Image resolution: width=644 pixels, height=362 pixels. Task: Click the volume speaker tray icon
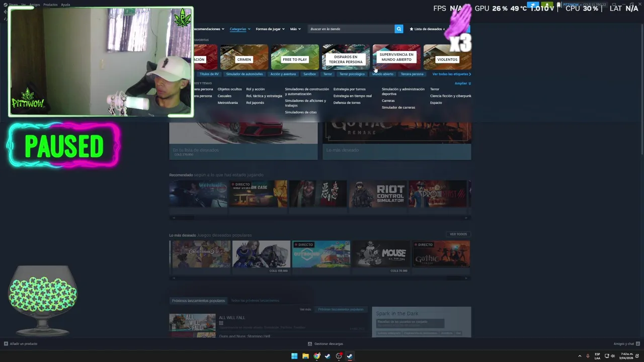point(612,356)
